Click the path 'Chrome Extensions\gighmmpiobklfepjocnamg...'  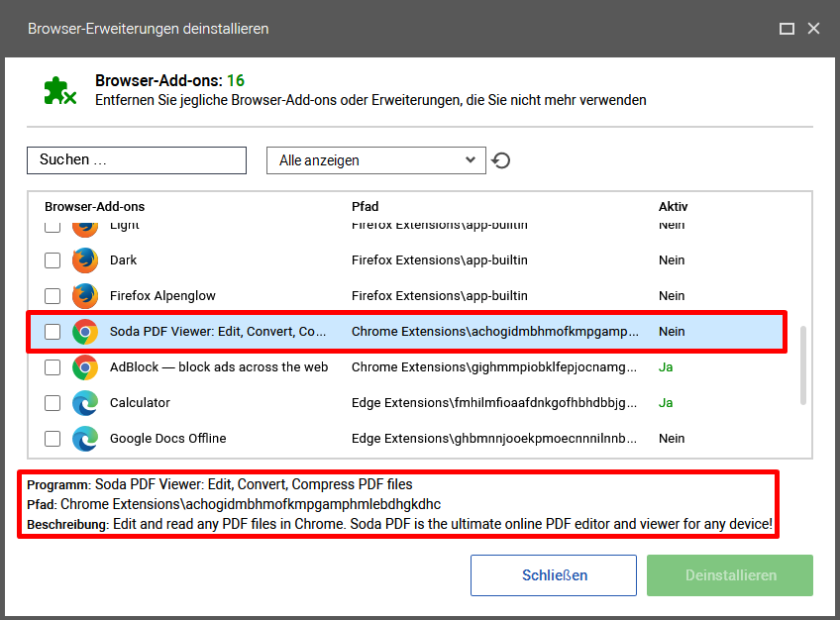(x=494, y=367)
